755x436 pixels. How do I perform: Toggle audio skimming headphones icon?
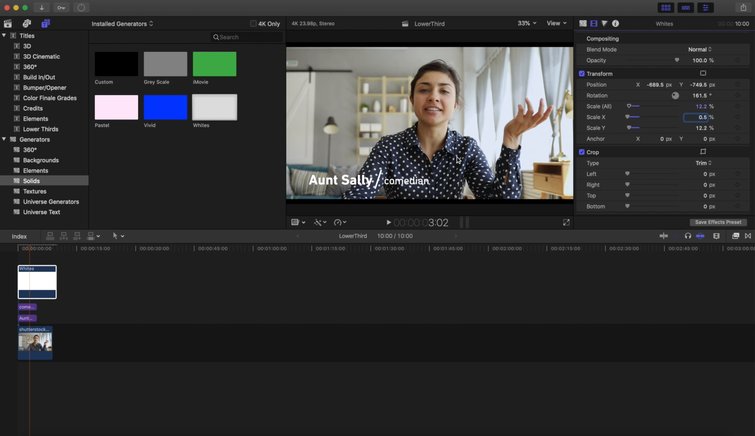(x=688, y=236)
